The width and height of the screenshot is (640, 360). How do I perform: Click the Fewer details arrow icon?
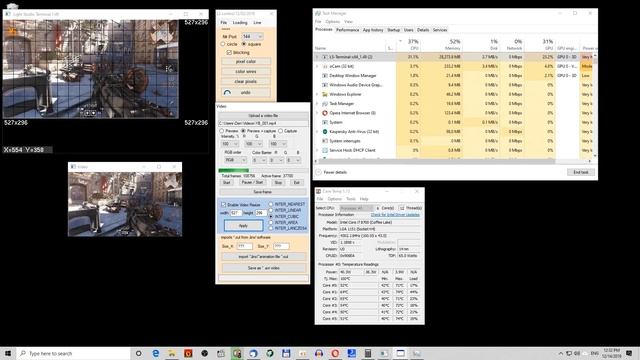[x=319, y=172]
